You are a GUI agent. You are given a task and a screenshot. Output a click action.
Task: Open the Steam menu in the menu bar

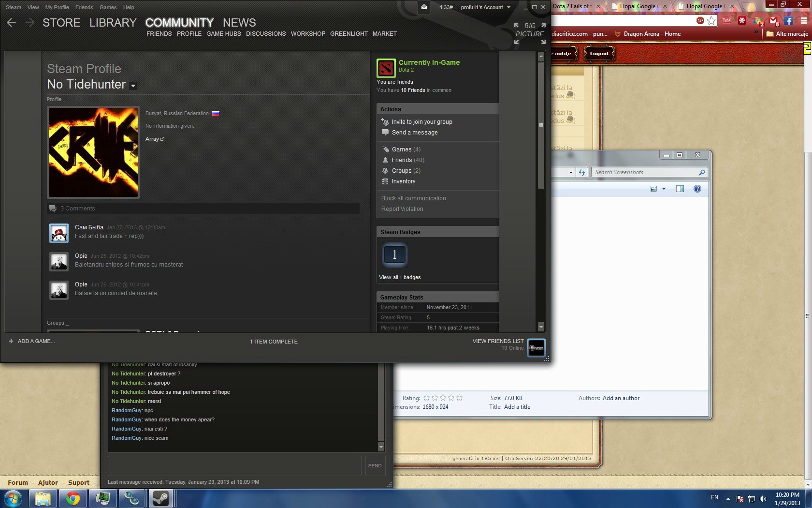pos(14,7)
